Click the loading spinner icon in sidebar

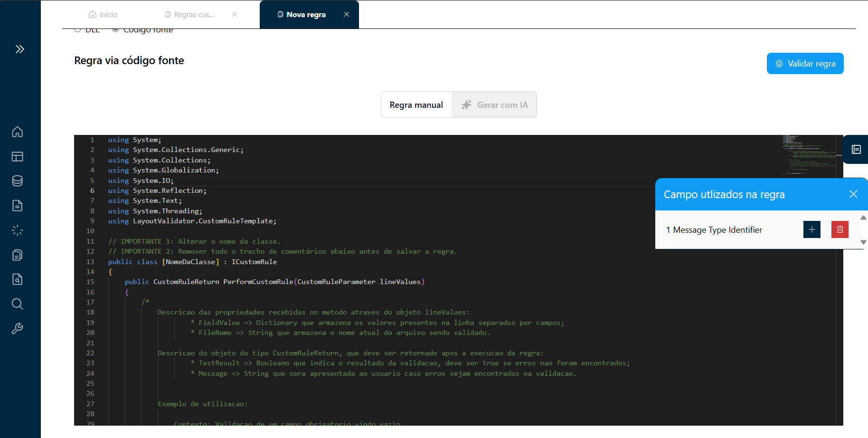click(18, 230)
